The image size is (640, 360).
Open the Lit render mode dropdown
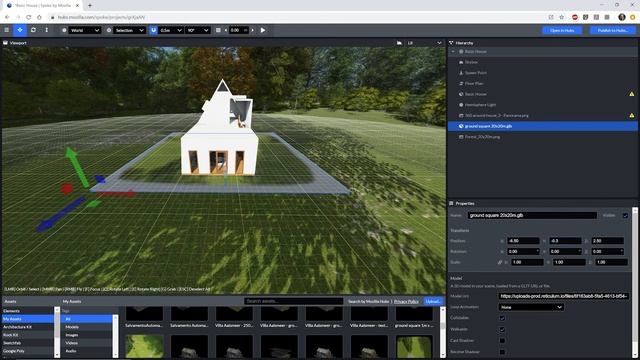point(424,43)
